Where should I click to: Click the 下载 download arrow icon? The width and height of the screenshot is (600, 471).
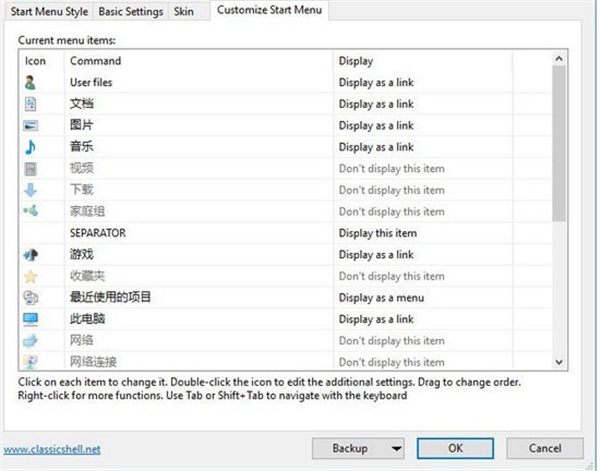click(30, 190)
